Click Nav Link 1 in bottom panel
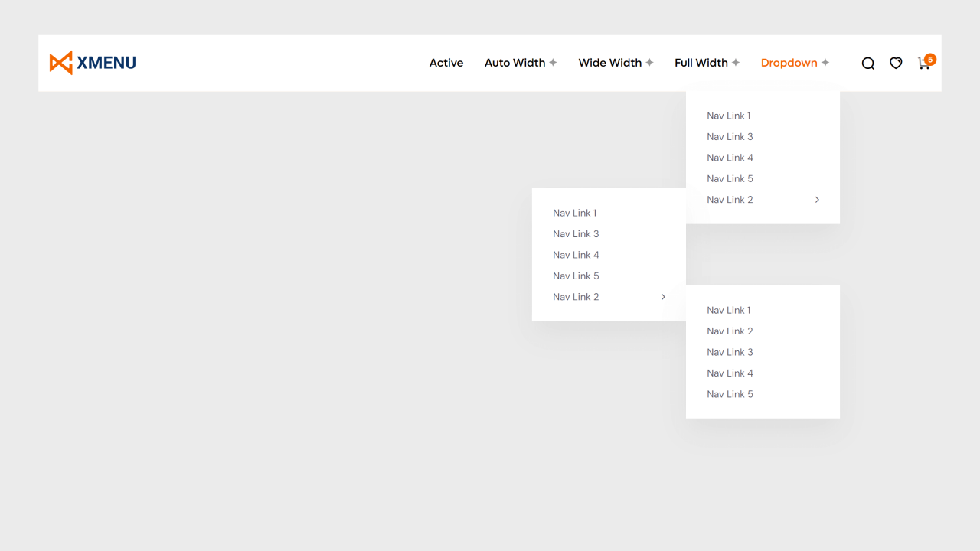 coord(728,310)
